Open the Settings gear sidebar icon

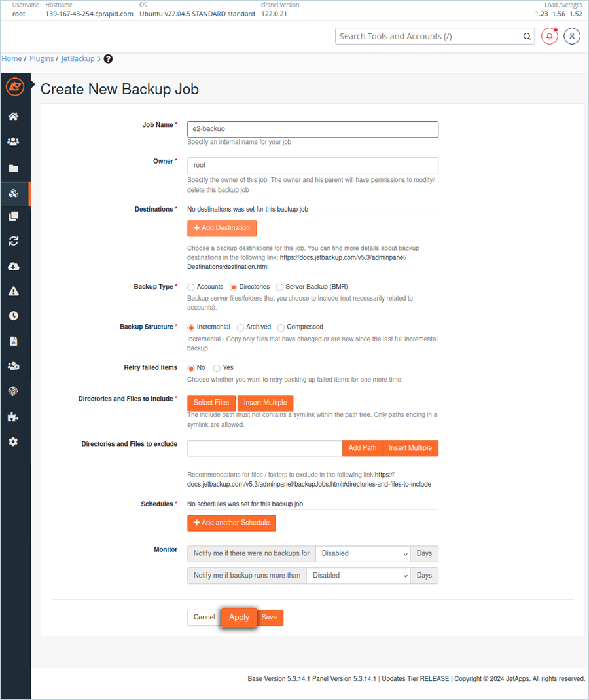13,441
